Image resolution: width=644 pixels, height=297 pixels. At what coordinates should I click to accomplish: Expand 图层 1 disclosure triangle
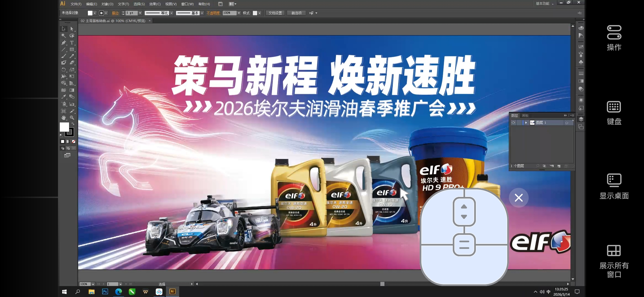[x=526, y=123]
